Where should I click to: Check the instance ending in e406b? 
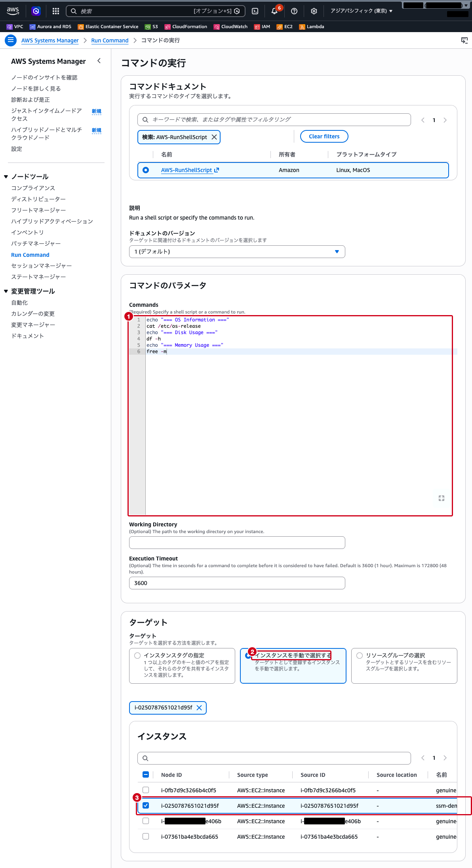pyautogui.click(x=146, y=821)
